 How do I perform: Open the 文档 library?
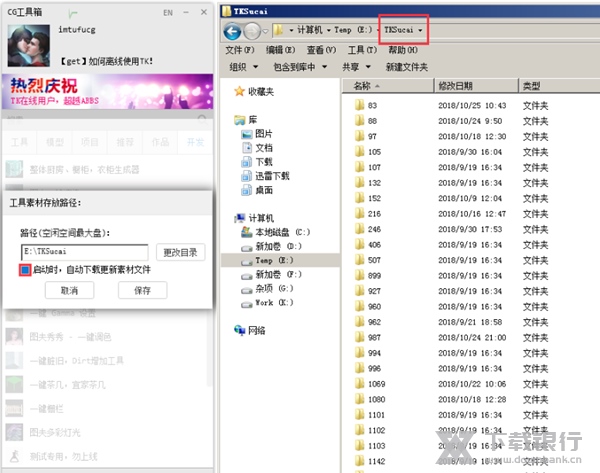(257, 148)
